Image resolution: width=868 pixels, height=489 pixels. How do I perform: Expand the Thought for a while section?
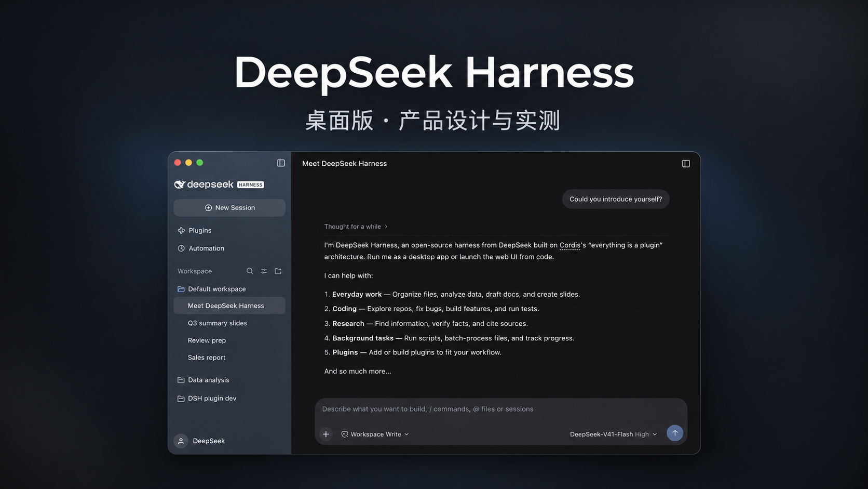[356, 227]
